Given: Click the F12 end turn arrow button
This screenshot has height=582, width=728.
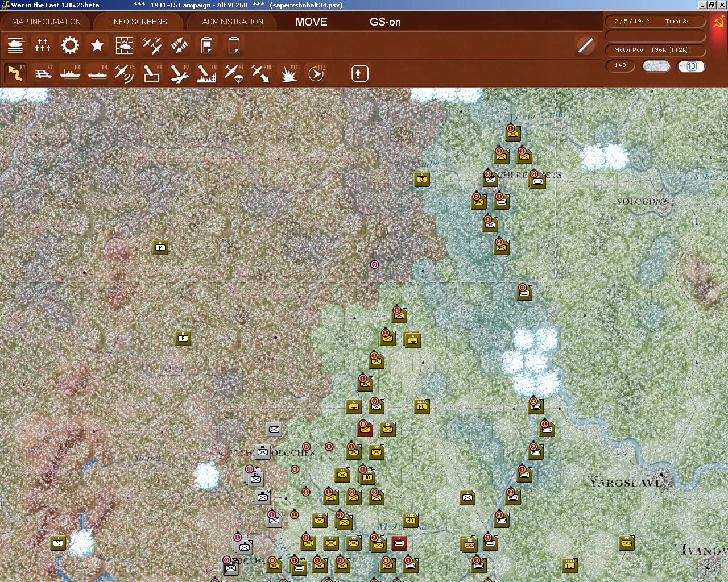Looking at the screenshot, I should [x=316, y=73].
